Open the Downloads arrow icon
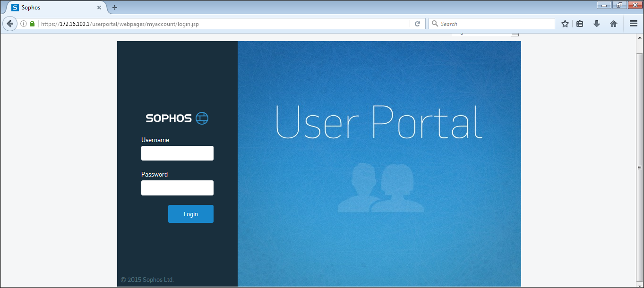 [597, 24]
